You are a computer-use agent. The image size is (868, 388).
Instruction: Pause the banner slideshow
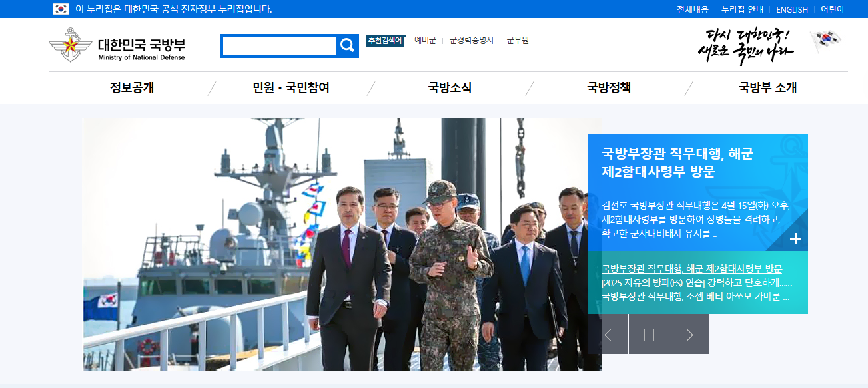[650, 334]
